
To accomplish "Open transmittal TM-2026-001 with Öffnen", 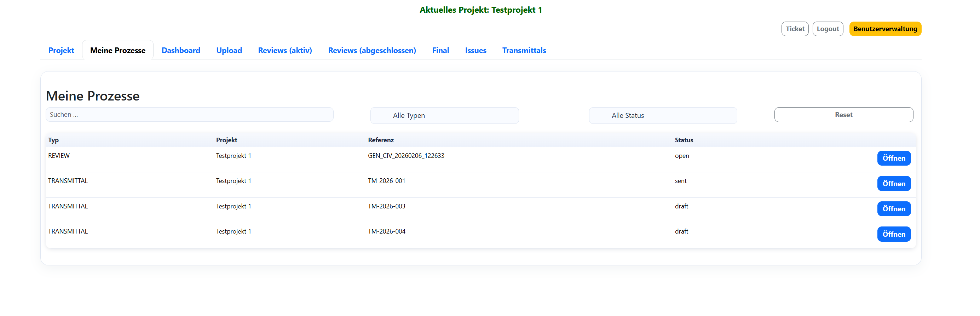I will pos(893,184).
